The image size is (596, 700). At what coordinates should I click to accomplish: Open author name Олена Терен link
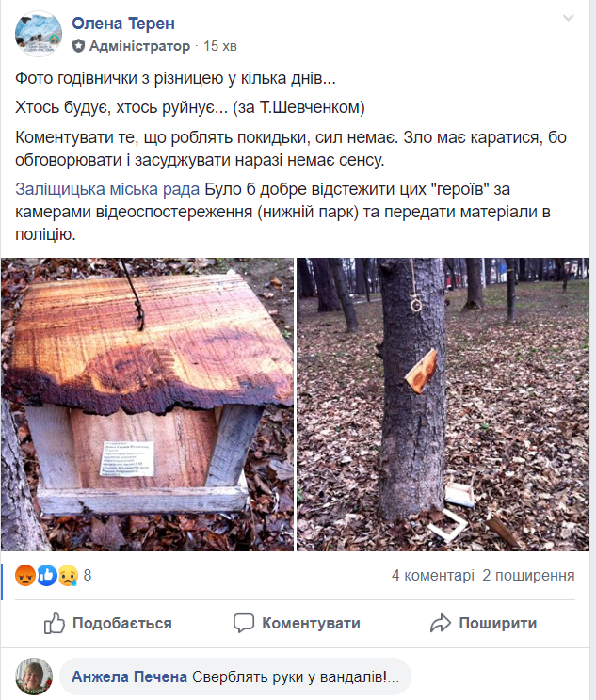point(123,24)
